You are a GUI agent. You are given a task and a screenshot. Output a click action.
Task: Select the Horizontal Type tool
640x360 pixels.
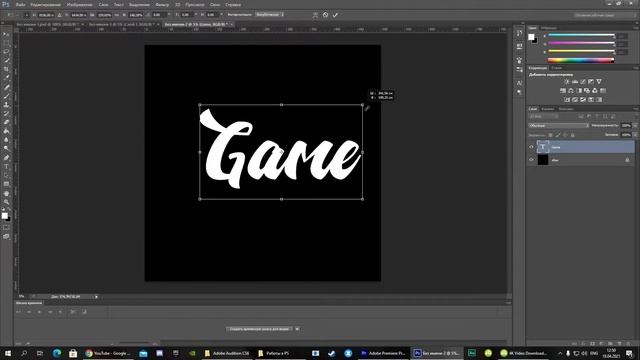click(6, 167)
